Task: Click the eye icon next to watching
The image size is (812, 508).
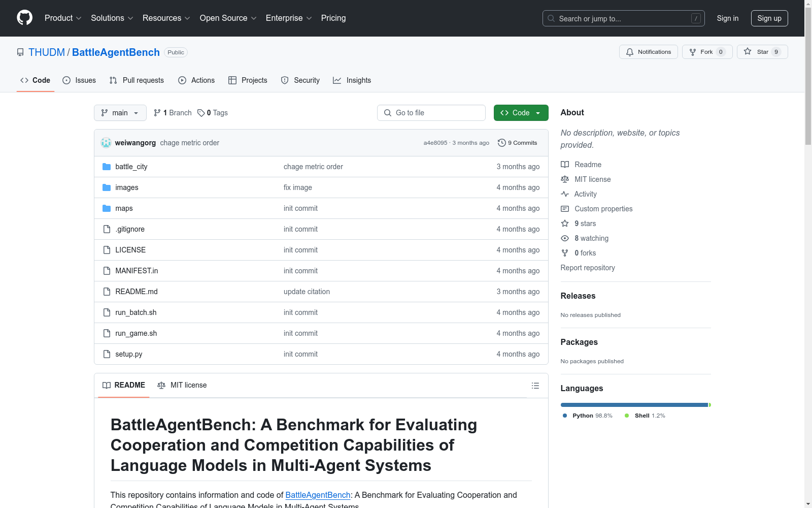Action: point(565,238)
